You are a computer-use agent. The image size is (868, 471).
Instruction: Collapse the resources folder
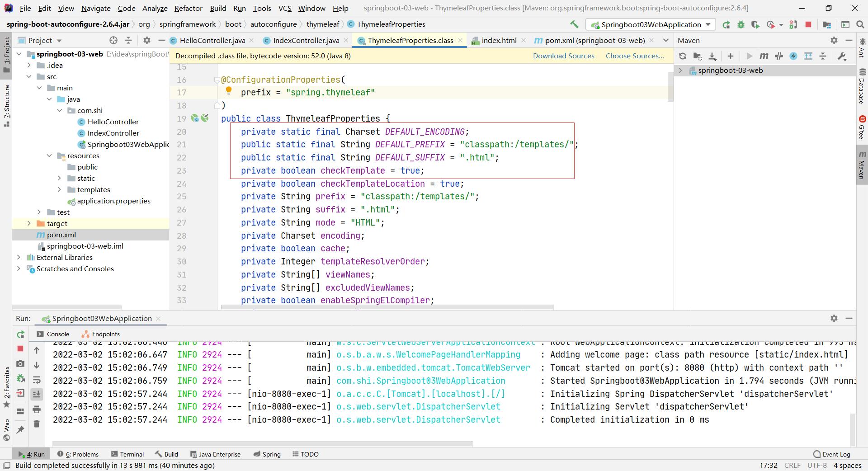(x=49, y=155)
